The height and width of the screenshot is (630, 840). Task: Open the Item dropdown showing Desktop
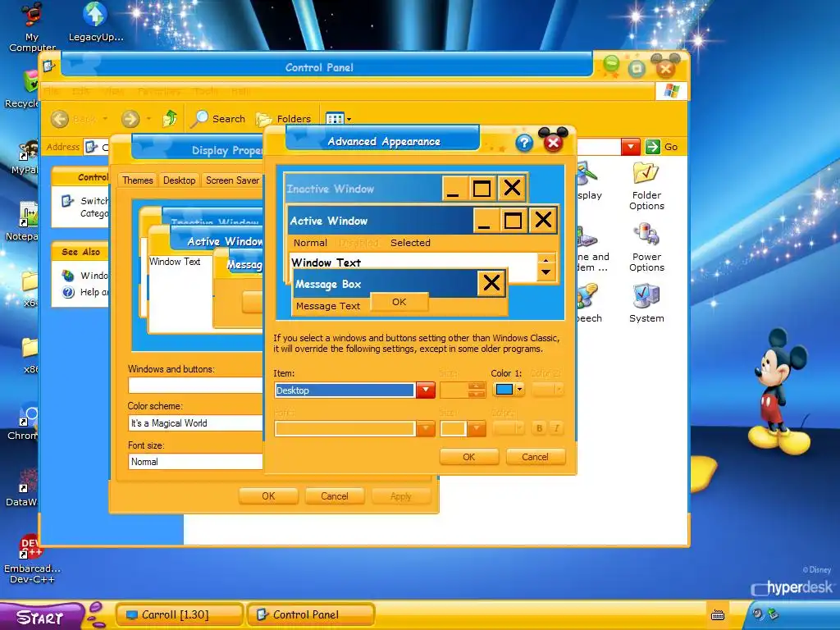point(426,390)
